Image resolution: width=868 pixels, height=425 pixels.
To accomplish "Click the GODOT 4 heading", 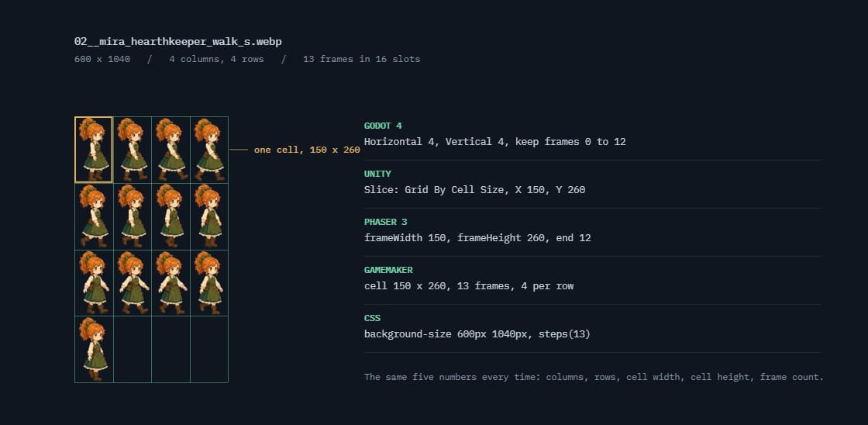I will pyautogui.click(x=383, y=126).
